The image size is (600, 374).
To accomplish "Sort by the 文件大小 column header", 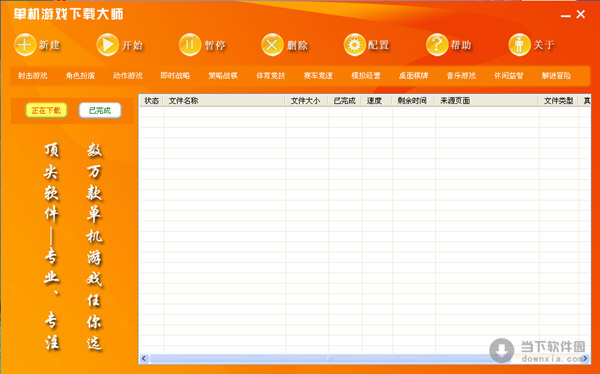I will [307, 101].
